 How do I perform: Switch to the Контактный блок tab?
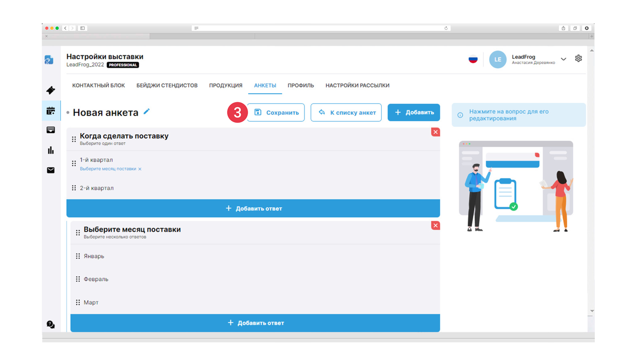pos(99,85)
